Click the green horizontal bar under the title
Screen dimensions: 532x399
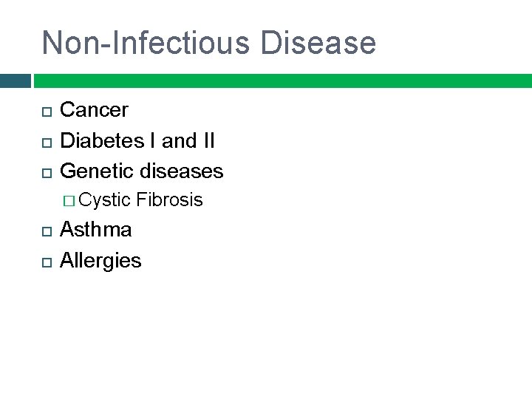pyautogui.click(x=282, y=81)
